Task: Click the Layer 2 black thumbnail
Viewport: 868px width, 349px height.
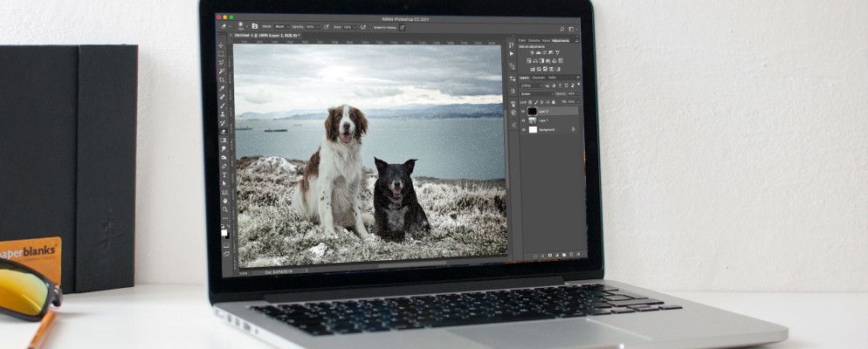Action: [x=533, y=111]
